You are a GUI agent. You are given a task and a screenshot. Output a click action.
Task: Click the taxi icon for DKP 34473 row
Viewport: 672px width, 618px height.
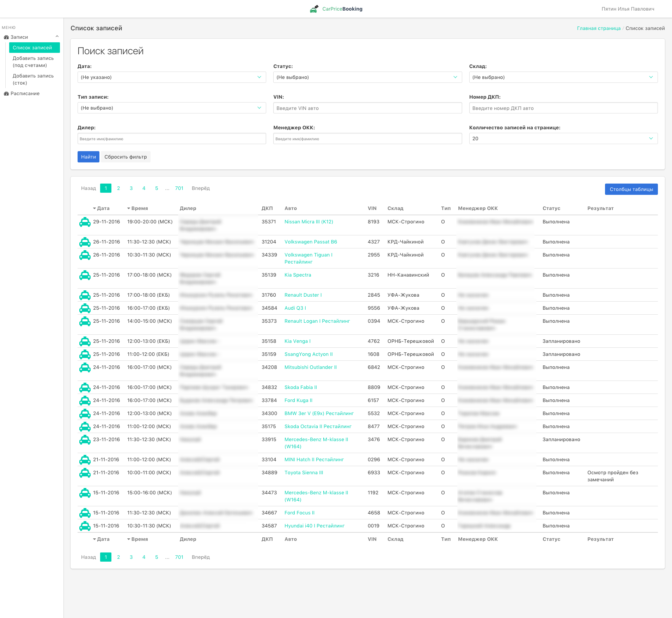click(85, 493)
